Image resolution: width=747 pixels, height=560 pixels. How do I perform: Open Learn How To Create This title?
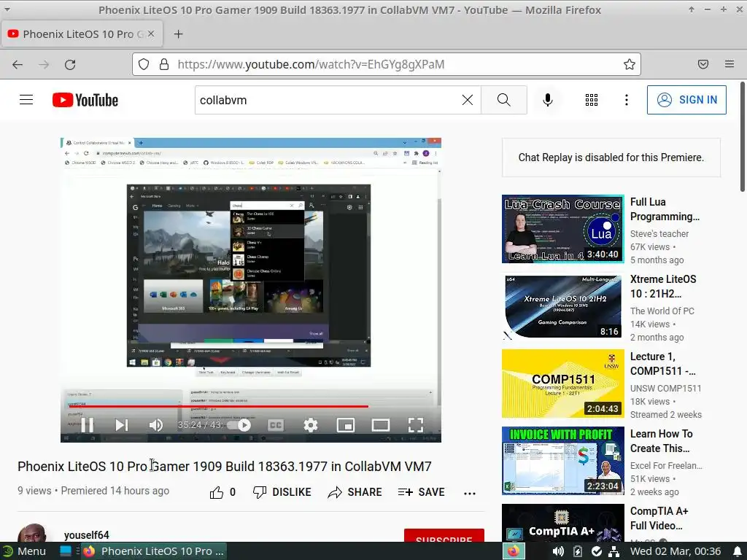[661, 441]
